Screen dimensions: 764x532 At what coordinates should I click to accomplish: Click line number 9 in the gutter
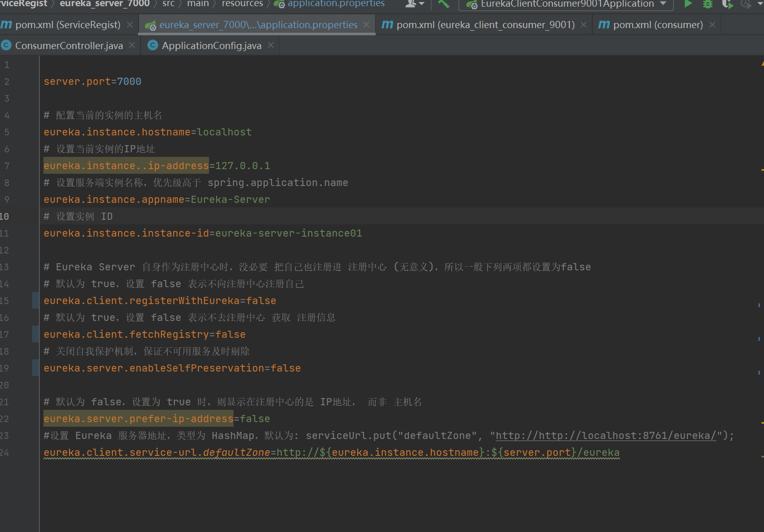point(7,200)
